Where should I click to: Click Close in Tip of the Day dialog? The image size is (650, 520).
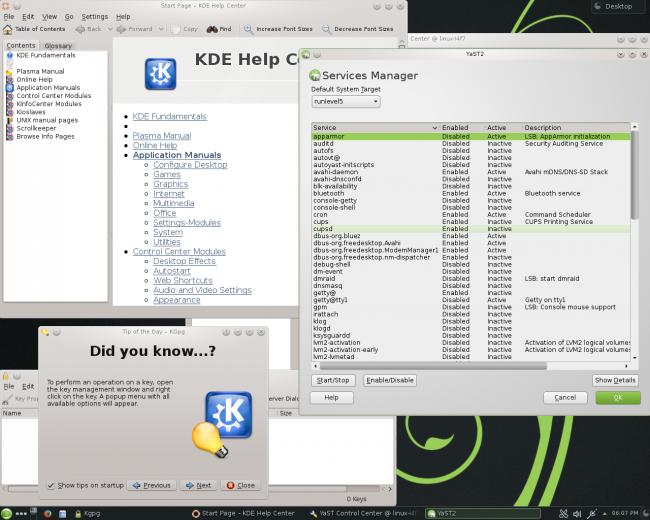[x=241, y=485]
